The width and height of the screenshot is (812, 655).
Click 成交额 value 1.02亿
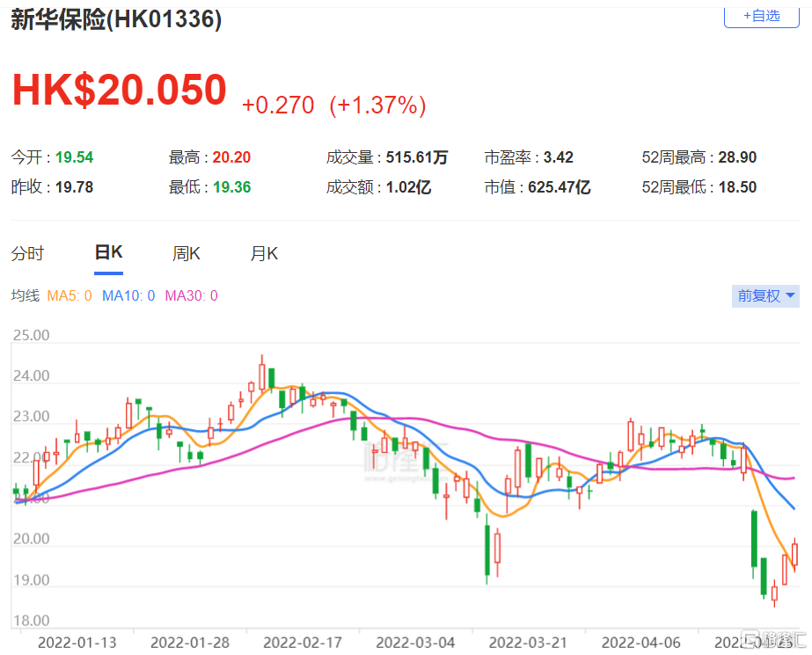408,187
